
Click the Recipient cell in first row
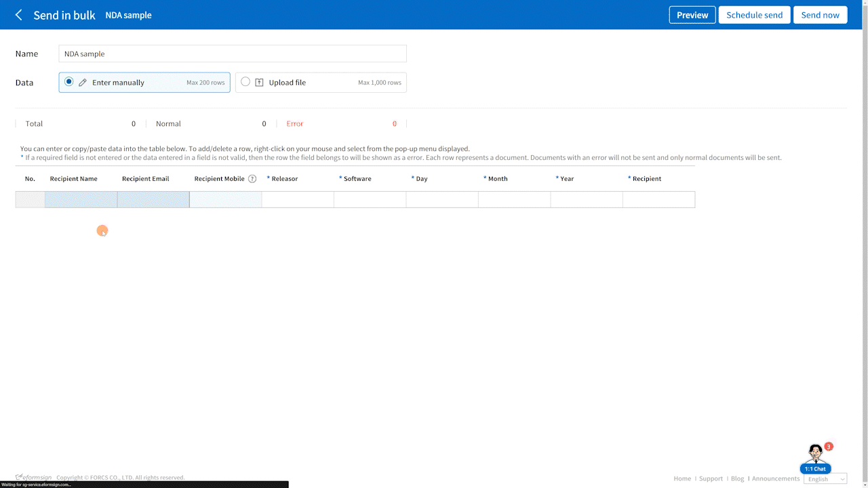click(x=659, y=199)
